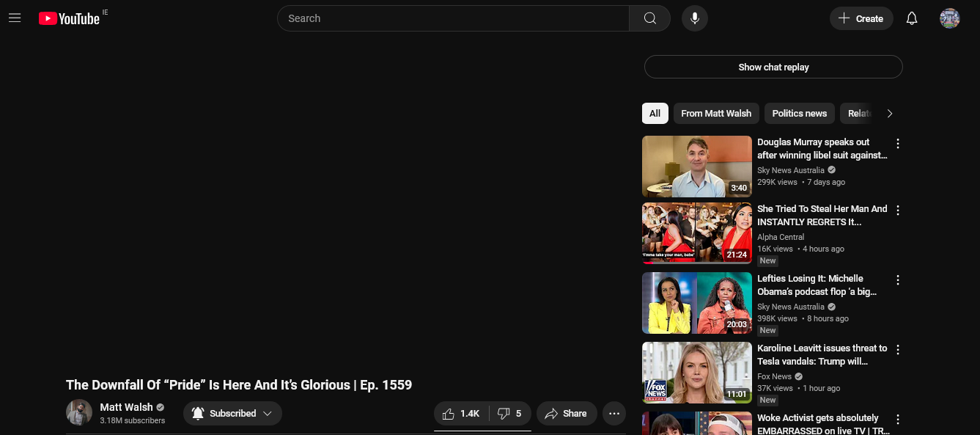Dislike the video with thumbs down
The height and width of the screenshot is (435, 980).
[x=510, y=414]
